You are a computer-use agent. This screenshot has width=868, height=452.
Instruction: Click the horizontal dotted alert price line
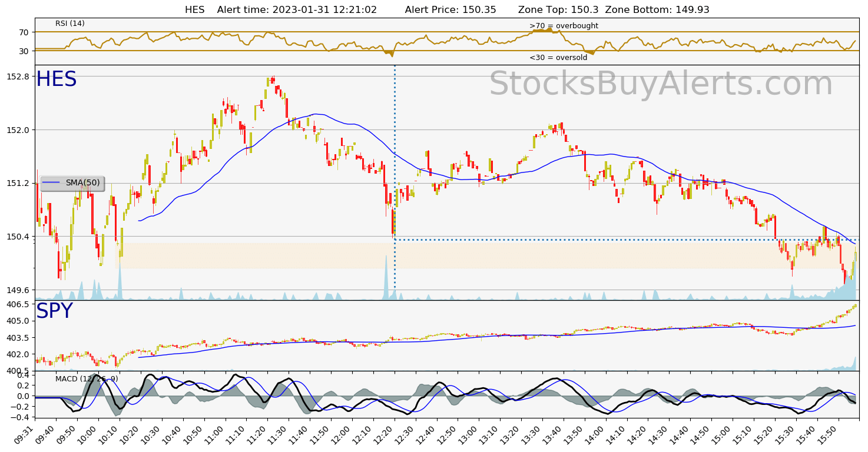coord(627,240)
